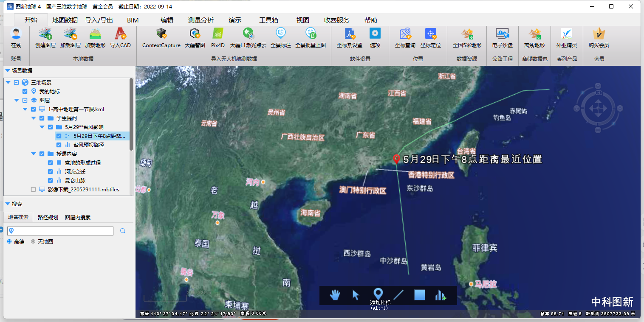Click the 选项 gear icon

pos(375,34)
